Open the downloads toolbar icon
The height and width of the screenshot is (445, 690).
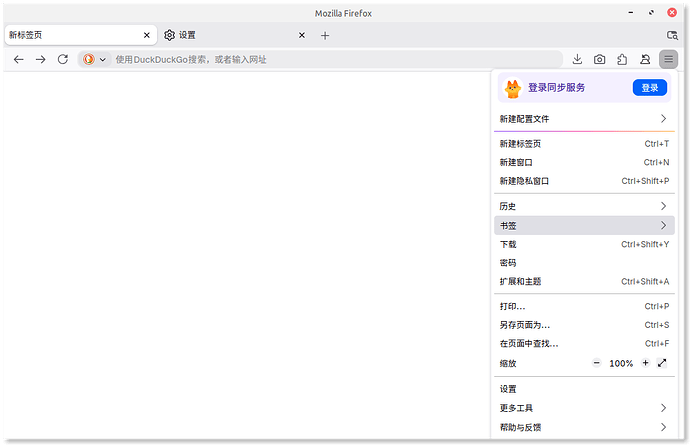[x=577, y=59]
